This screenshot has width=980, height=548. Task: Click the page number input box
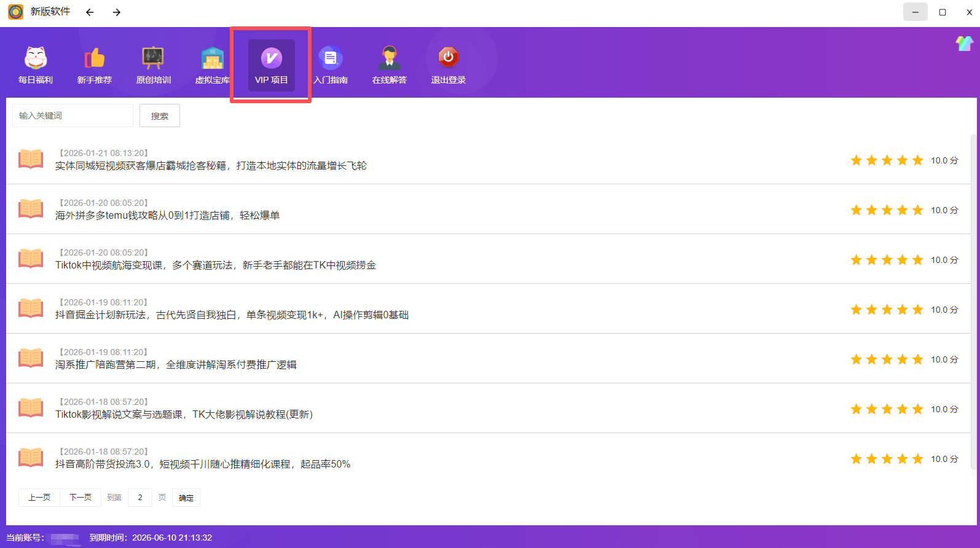pyautogui.click(x=140, y=498)
